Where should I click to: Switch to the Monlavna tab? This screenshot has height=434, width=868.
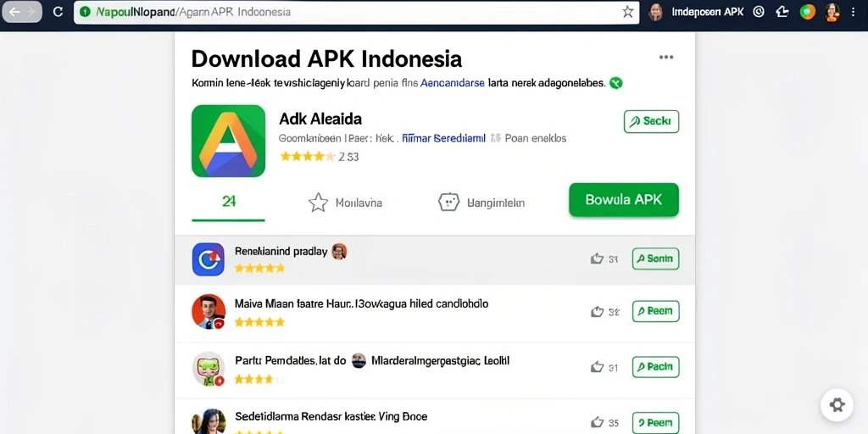click(345, 203)
